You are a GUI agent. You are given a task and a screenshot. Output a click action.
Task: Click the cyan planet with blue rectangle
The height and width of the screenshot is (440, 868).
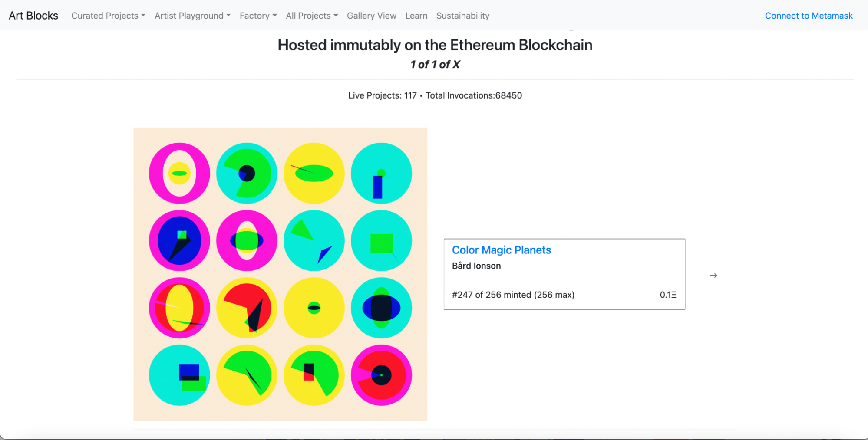pos(381,173)
